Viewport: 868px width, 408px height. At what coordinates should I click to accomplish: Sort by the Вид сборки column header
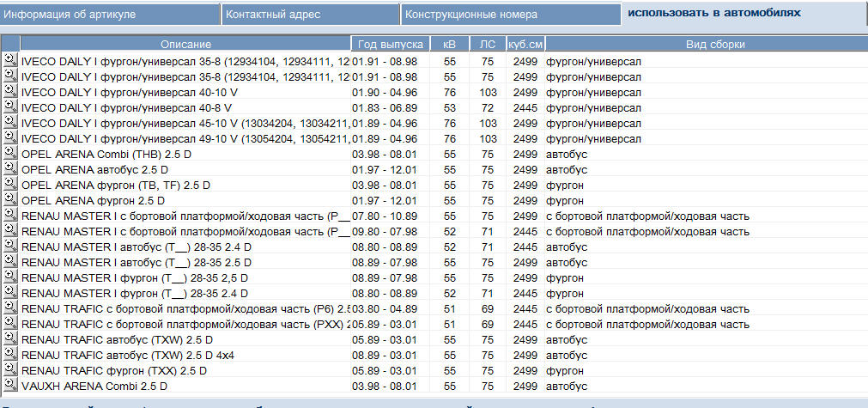click(x=714, y=44)
